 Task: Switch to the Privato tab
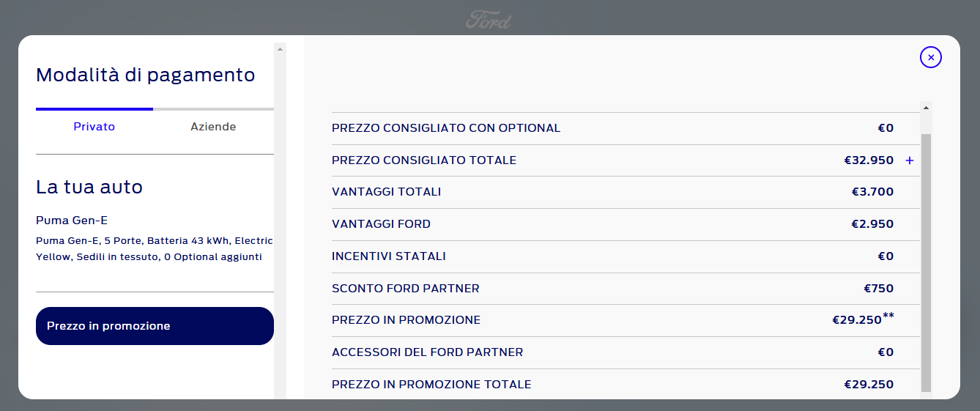click(94, 127)
